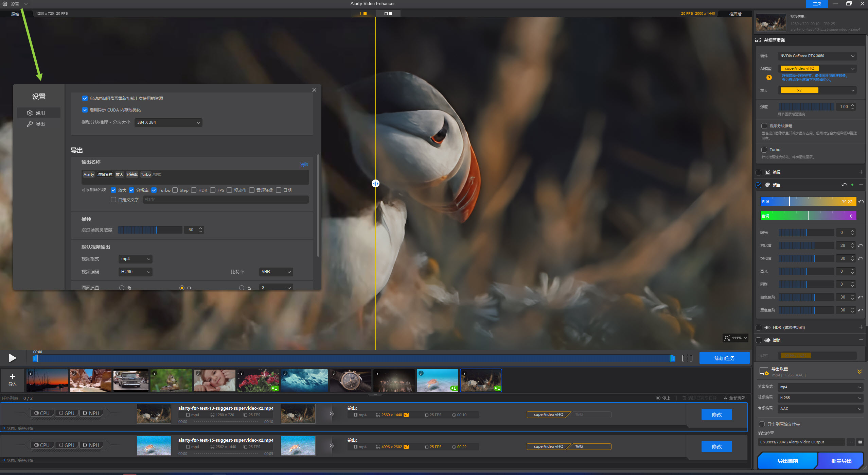The height and width of the screenshot is (475, 868).
Task: Click the 添加任务 button
Action: [x=724, y=358]
